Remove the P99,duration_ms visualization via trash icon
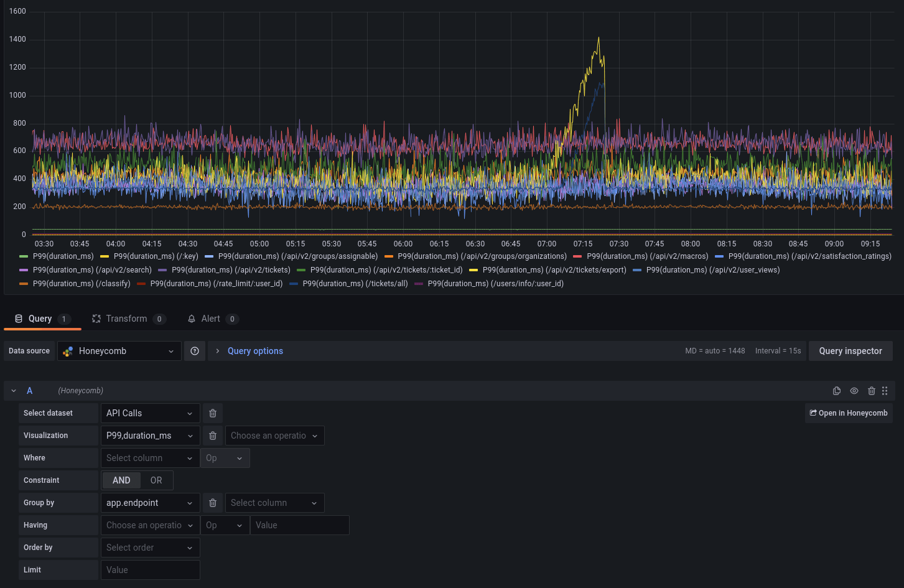 (x=212, y=436)
